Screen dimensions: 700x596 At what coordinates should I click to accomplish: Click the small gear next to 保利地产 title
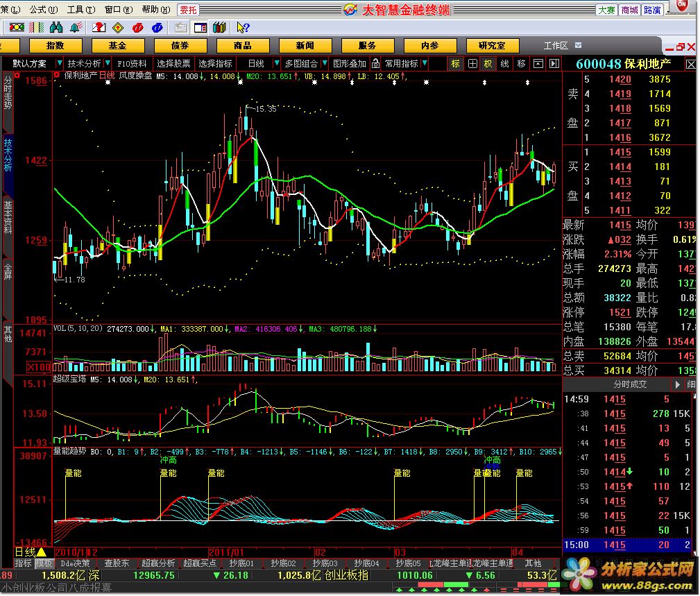57,75
